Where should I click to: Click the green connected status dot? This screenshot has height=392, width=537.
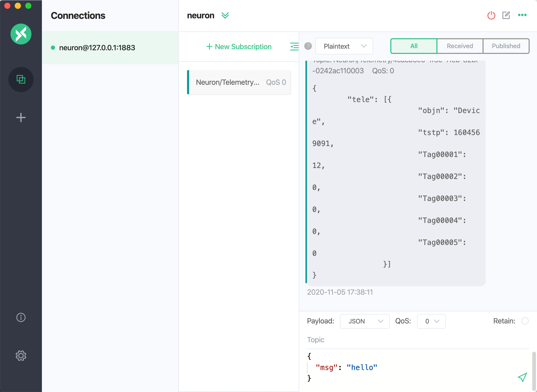(x=53, y=48)
